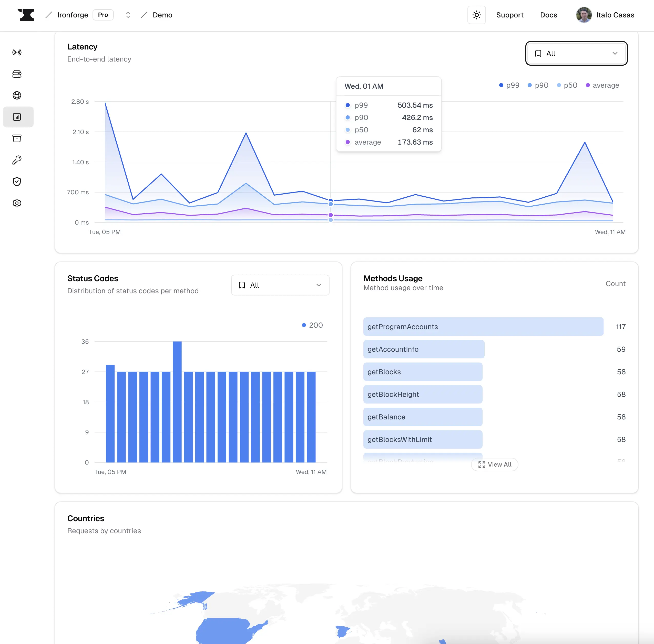Click the analytics/charts icon in sidebar

coord(17,117)
